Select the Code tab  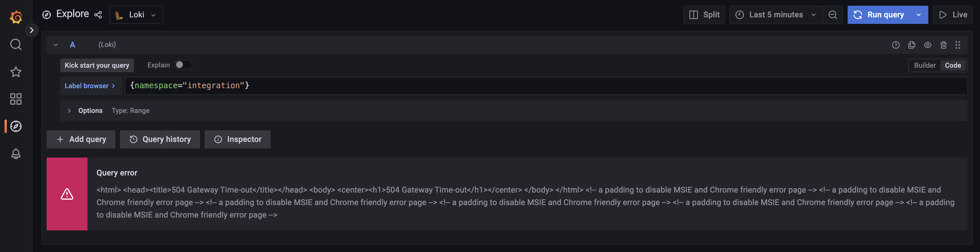953,65
